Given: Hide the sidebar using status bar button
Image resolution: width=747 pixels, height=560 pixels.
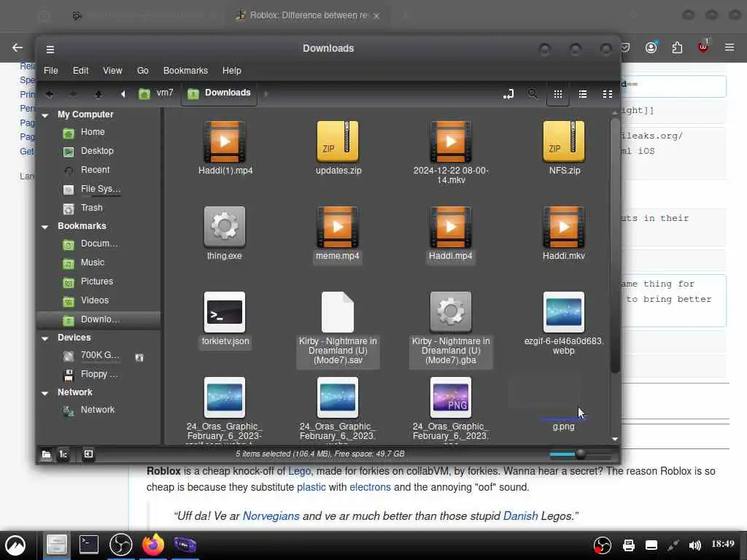Looking at the screenshot, I should pyautogui.click(x=88, y=454).
